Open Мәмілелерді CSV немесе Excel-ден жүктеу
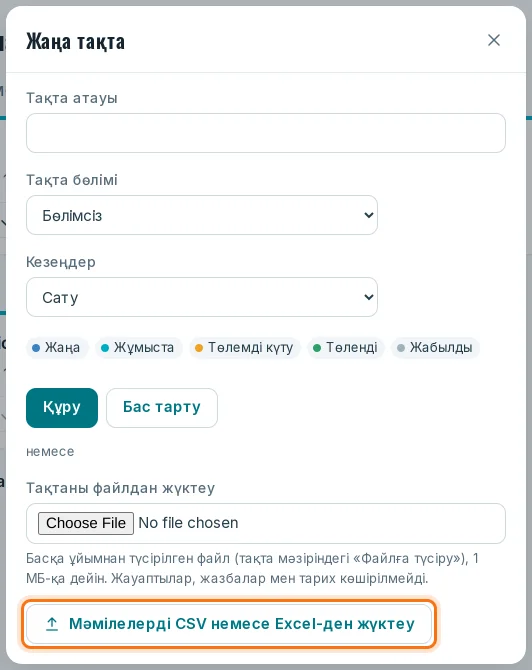The width and height of the screenshot is (532, 670). pos(229,624)
